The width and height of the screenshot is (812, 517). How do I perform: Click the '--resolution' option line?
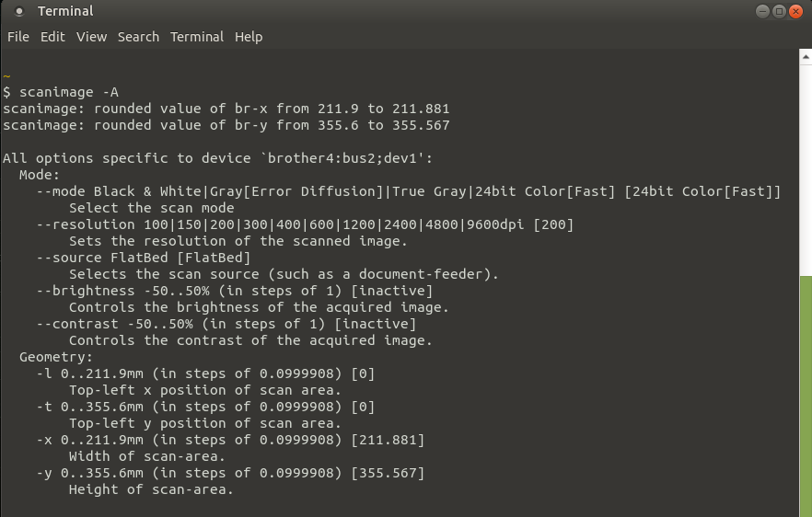coord(305,224)
